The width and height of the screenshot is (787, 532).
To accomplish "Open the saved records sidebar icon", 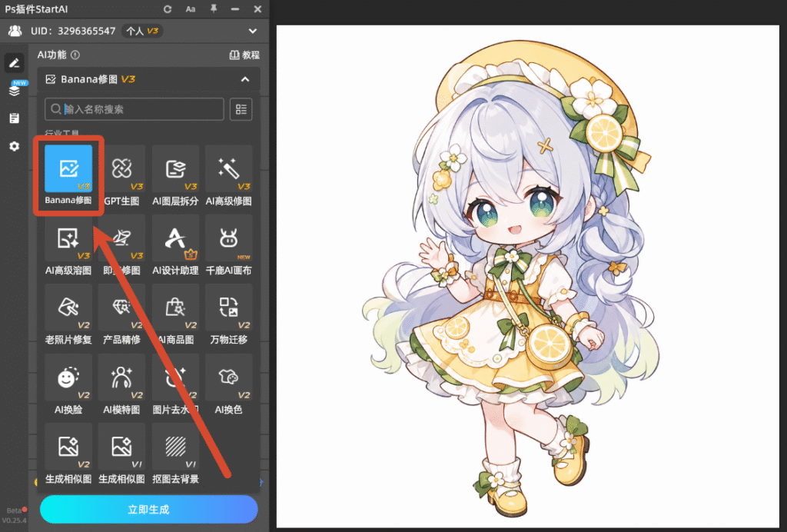I will pyautogui.click(x=14, y=118).
